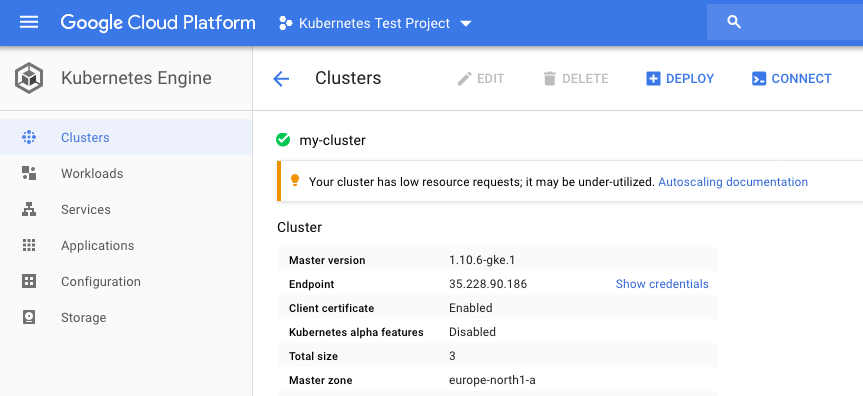This screenshot has height=396, width=863.
Task: Click the Kubernetes Engine heading
Action: [x=136, y=78]
